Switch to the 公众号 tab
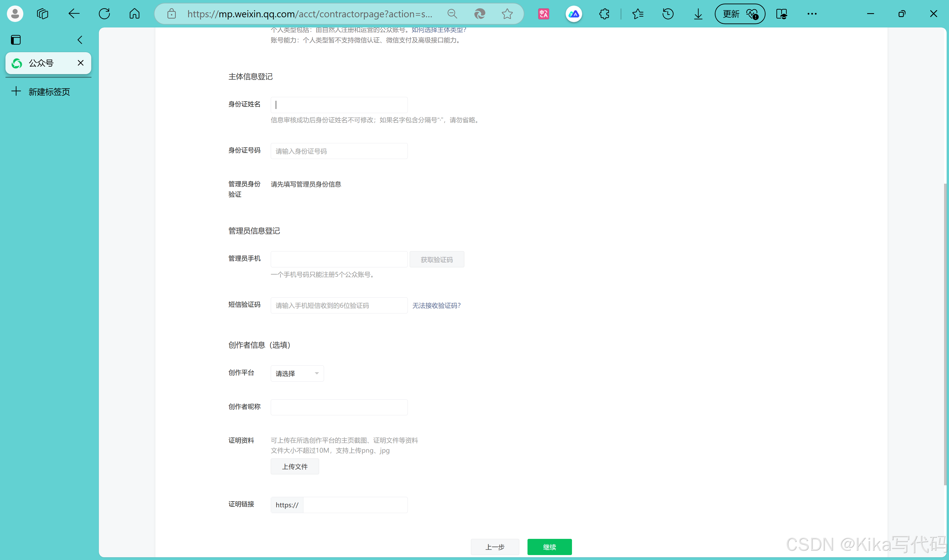The image size is (949, 560). tap(41, 63)
